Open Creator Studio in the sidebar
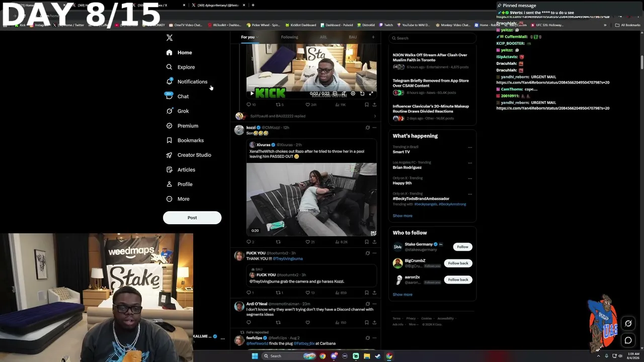Viewport: 644px width, 362px height. coord(189,155)
